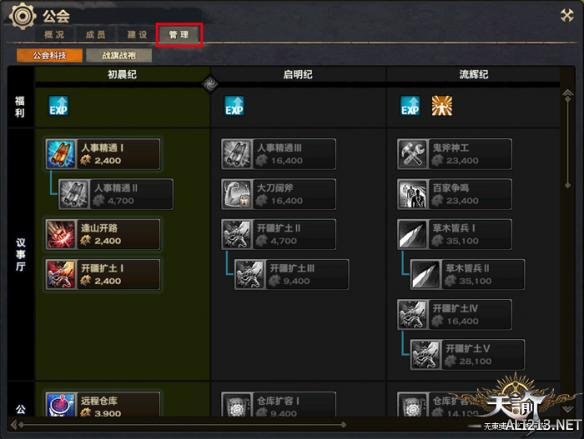584x439 pixels.
Task: Click the 流辉纪 EXP welfare icon
Action: click(410, 106)
